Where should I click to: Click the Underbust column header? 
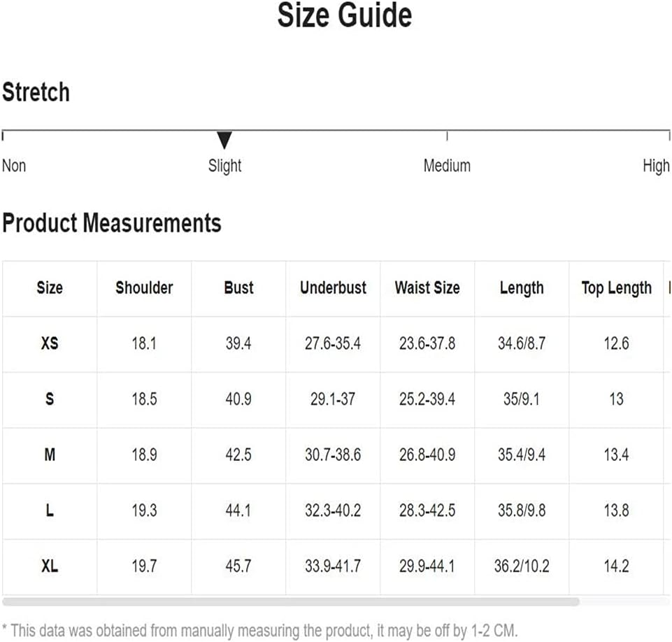[333, 287]
